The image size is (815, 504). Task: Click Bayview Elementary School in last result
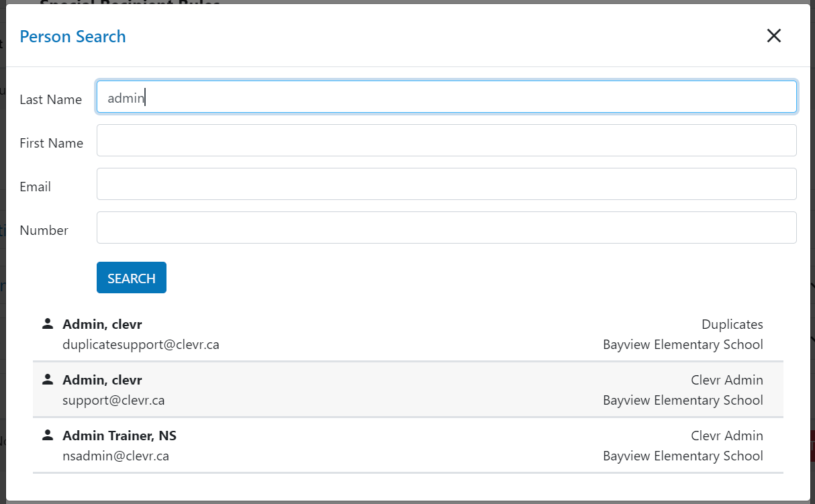pos(683,456)
